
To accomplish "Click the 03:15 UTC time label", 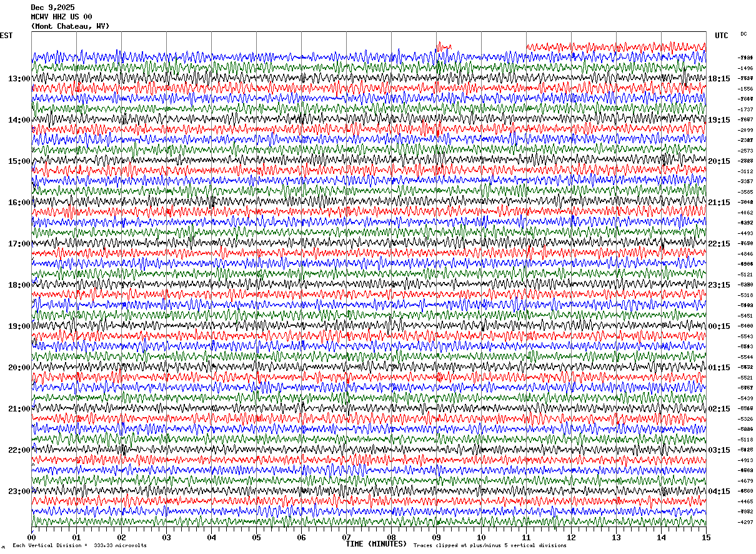I will 719,450.
